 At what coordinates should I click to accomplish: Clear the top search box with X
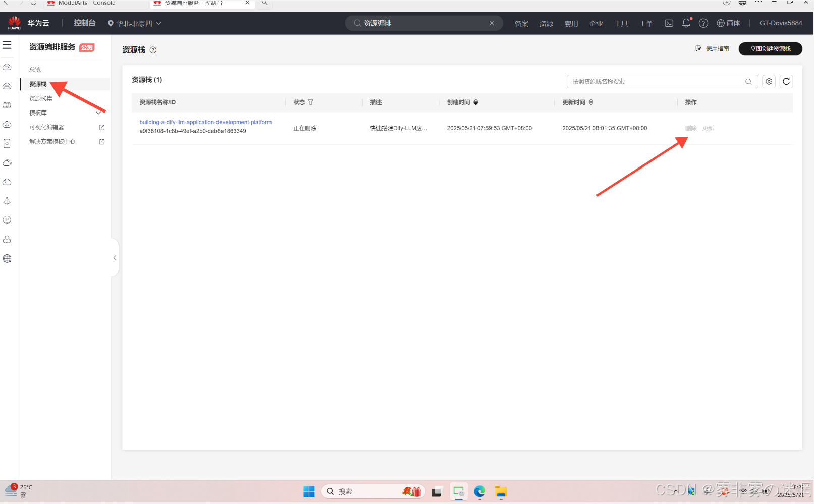[492, 23]
